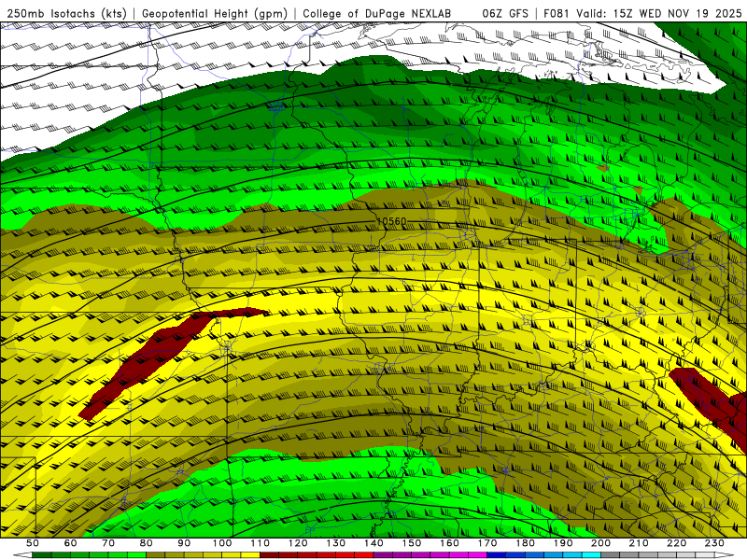Click the '170' value on the color scale
This screenshot has width=747, height=560.
[487, 543]
